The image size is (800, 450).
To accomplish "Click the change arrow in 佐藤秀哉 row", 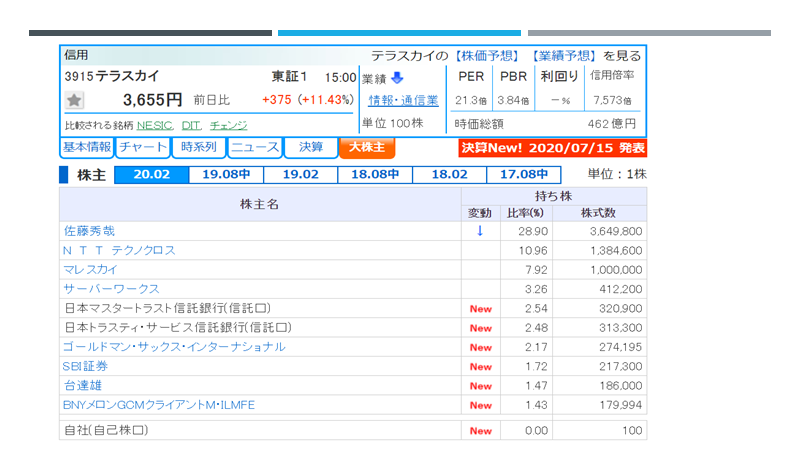I will [480, 231].
